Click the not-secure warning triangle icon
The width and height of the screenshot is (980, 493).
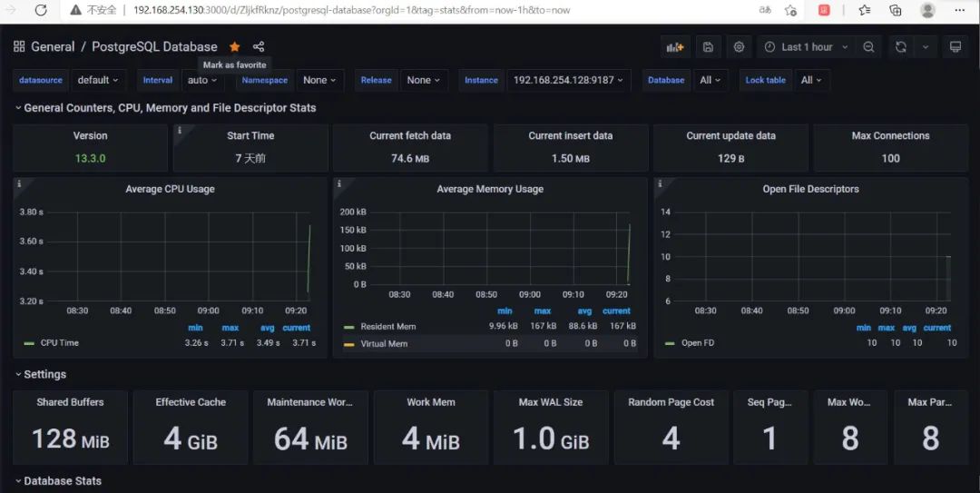pyautogui.click(x=75, y=10)
